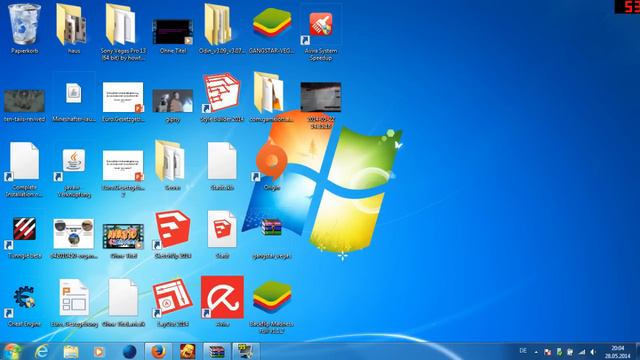640x360 pixels.
Task: Switch to Firefox in the taskbar
Action: (158, 351)
